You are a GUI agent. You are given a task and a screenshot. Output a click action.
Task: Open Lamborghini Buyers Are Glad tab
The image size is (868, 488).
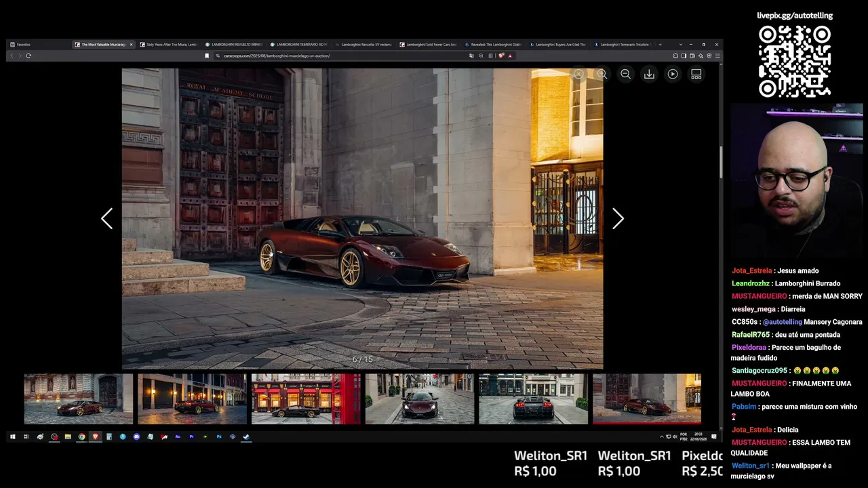[559, 45]
